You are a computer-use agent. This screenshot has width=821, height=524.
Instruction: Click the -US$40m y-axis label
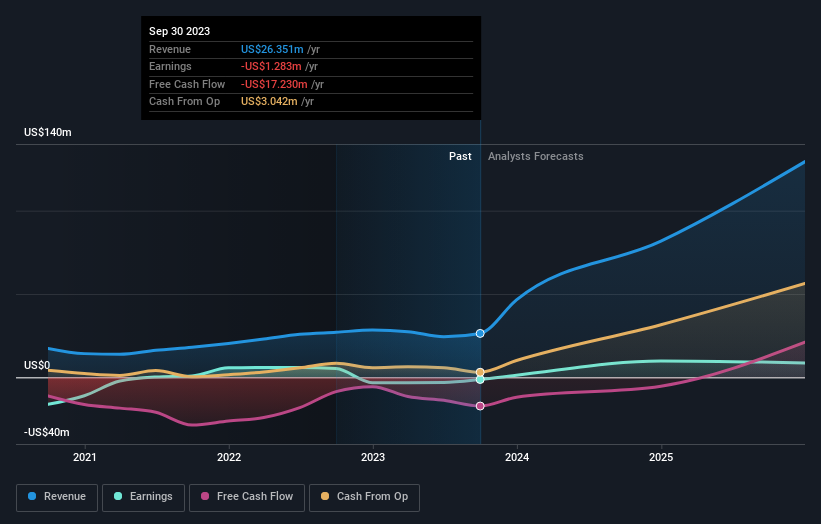[x=47, y=432]
